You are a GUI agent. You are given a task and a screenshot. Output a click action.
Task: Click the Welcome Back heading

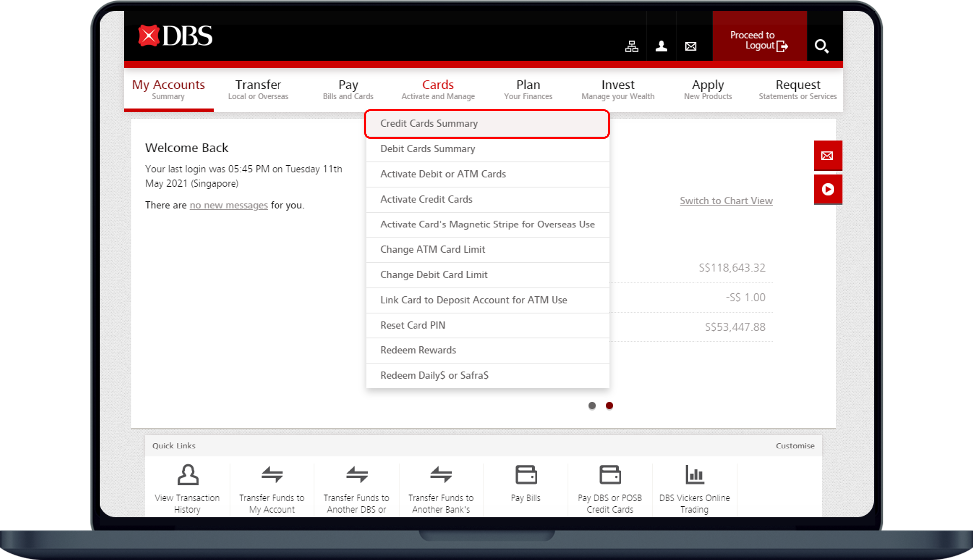pos(187,148)
